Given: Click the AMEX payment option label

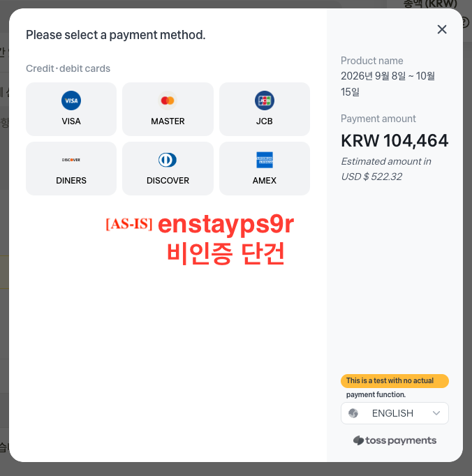Looking at the screenshot, I should [264, 181].
